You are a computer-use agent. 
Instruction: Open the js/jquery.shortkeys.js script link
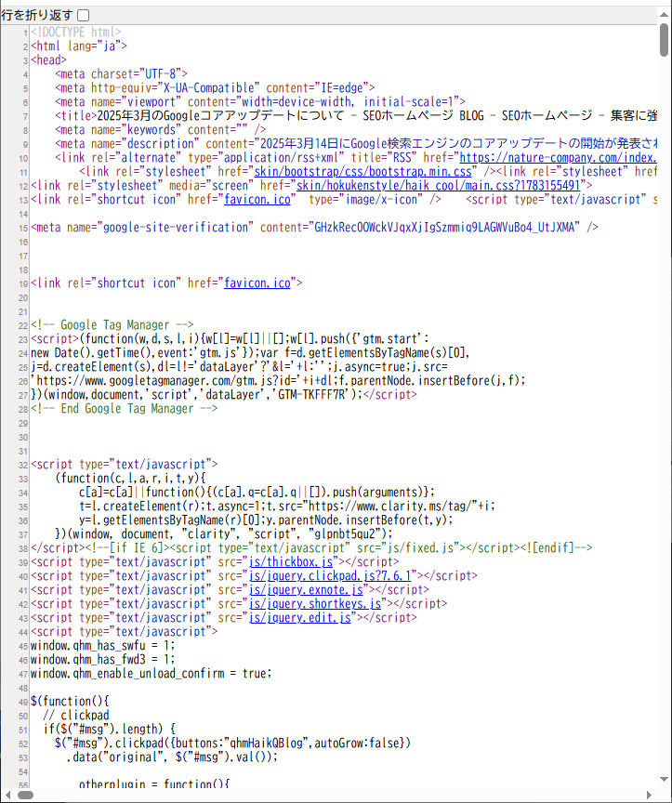coord(314,603)
